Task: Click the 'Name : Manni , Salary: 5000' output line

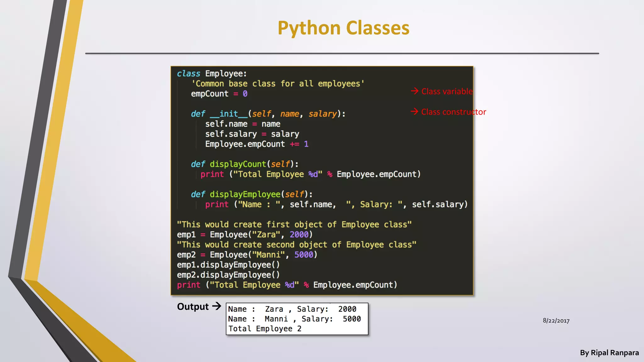Action: [x=295, y=319]
